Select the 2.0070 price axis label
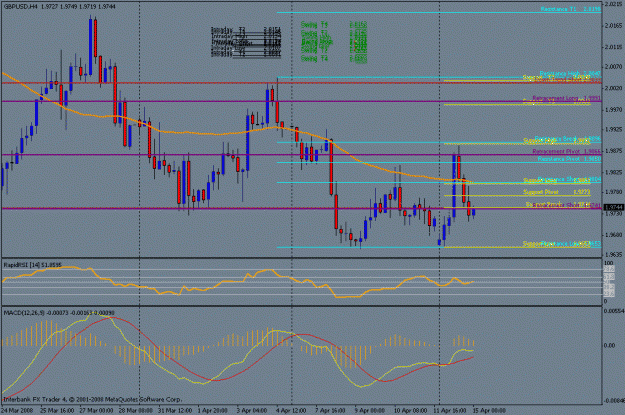625x415 pixels. (614, 67)
